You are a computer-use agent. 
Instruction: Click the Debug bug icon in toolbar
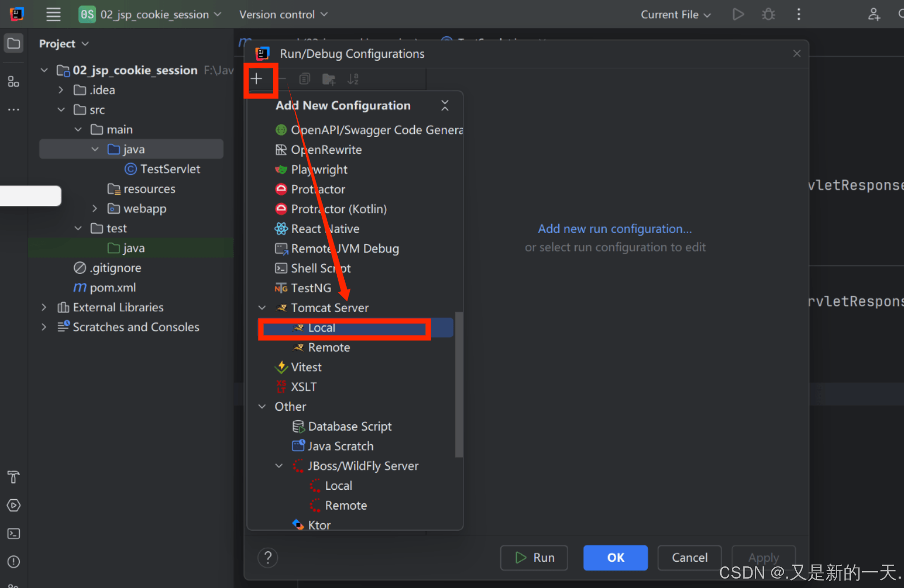768,15
